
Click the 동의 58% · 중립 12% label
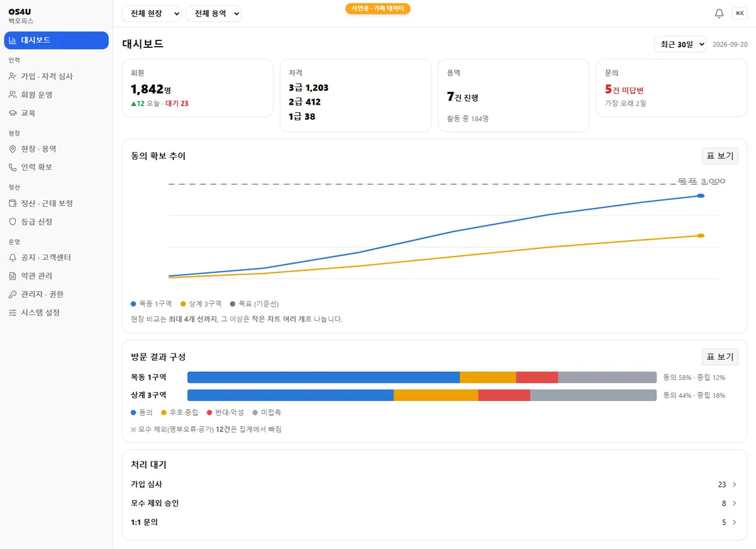pos(694,378)
